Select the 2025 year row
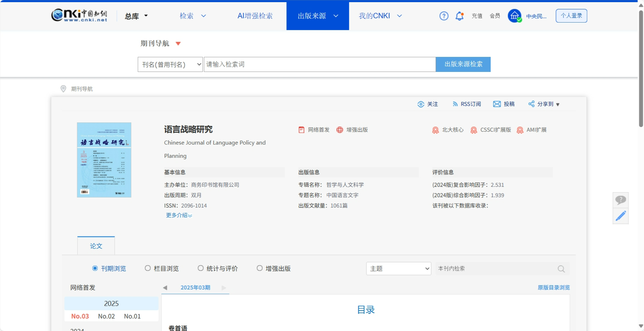 111,303
